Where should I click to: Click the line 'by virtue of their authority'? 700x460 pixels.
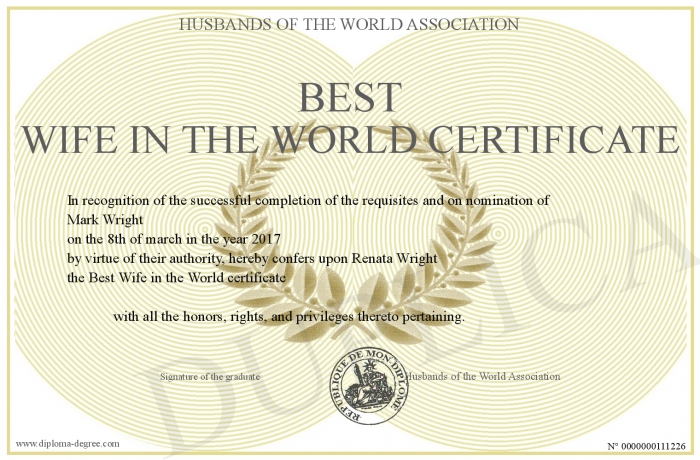[252, 258]
